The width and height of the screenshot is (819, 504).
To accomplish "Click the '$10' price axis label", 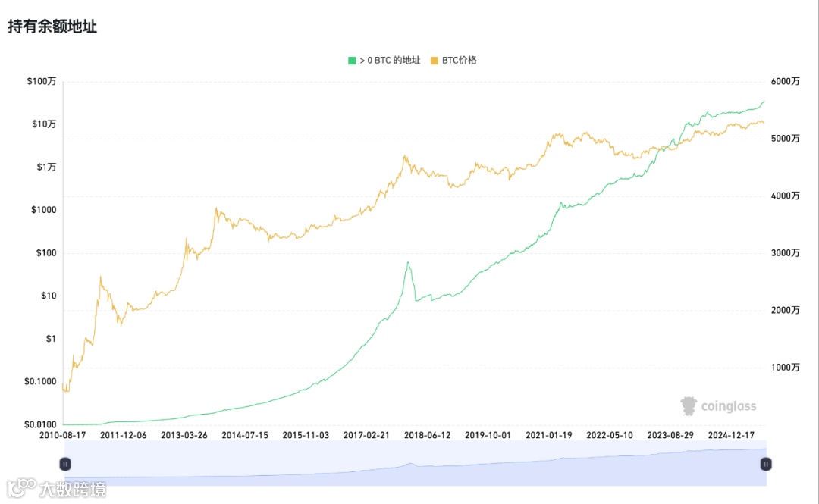I will [49, 296].
